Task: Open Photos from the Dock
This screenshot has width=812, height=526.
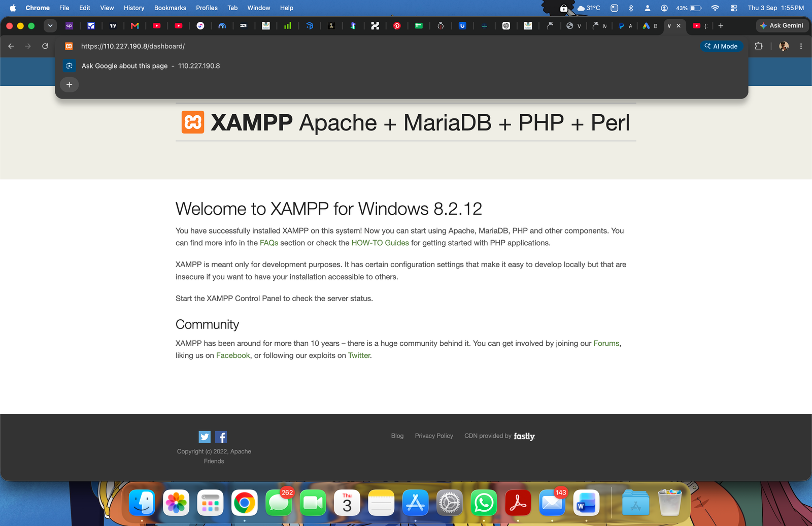Action: (176, 503)
